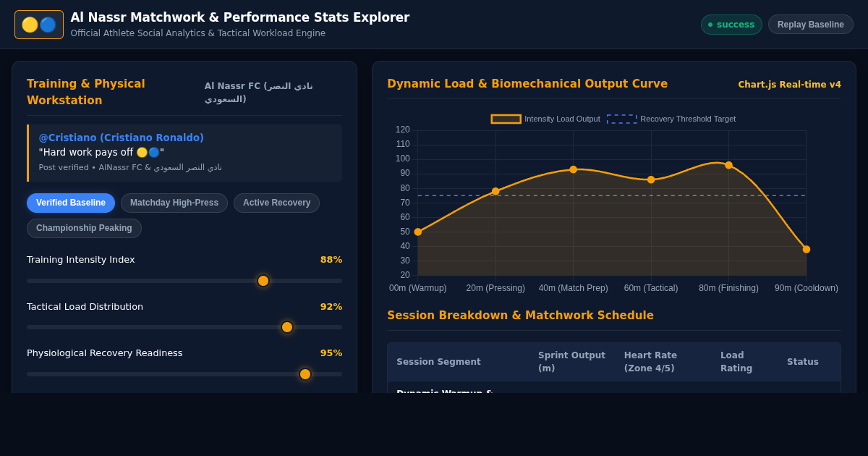Click the Sprint Output (m) column header
Viewport: 868px width, 456px height.
pyautogui.click(x=571, y=362)
